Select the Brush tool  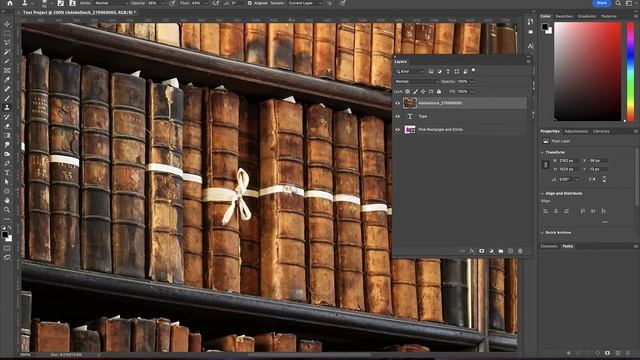tap(7, 98)
